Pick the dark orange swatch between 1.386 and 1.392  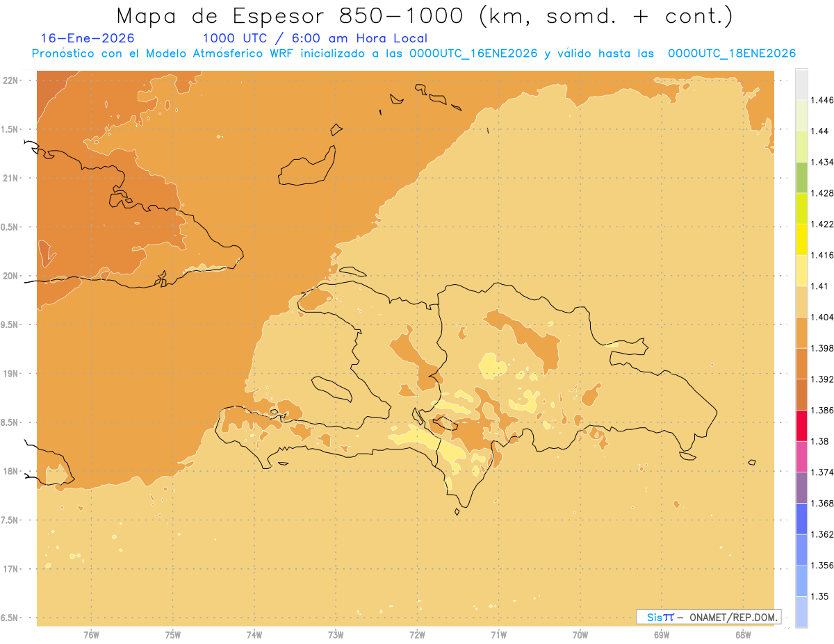[x=801, y=395]
